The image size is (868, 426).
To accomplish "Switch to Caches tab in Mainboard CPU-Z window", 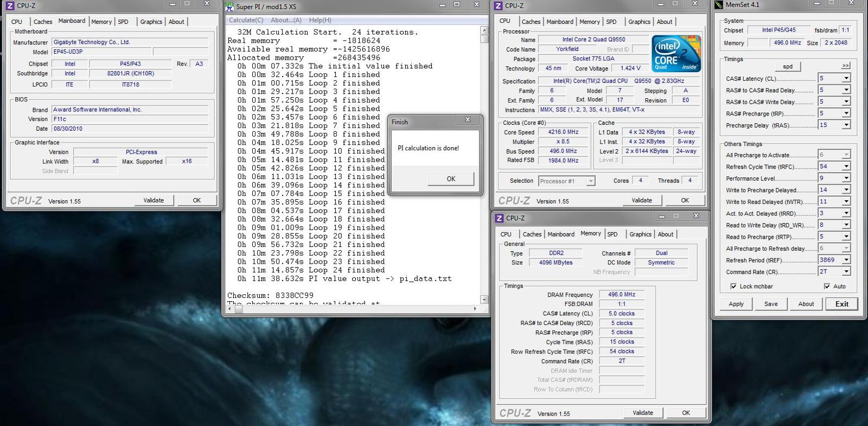I will [43, 22].
